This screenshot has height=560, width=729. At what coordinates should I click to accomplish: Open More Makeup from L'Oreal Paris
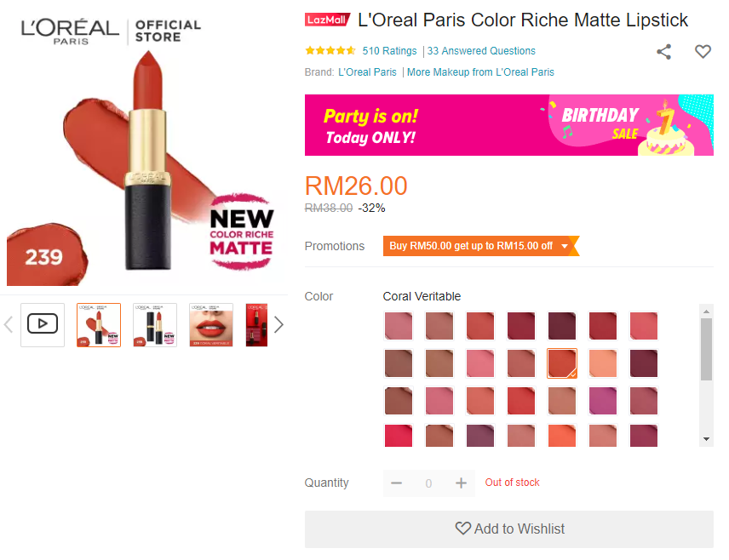tap(480, 72)
